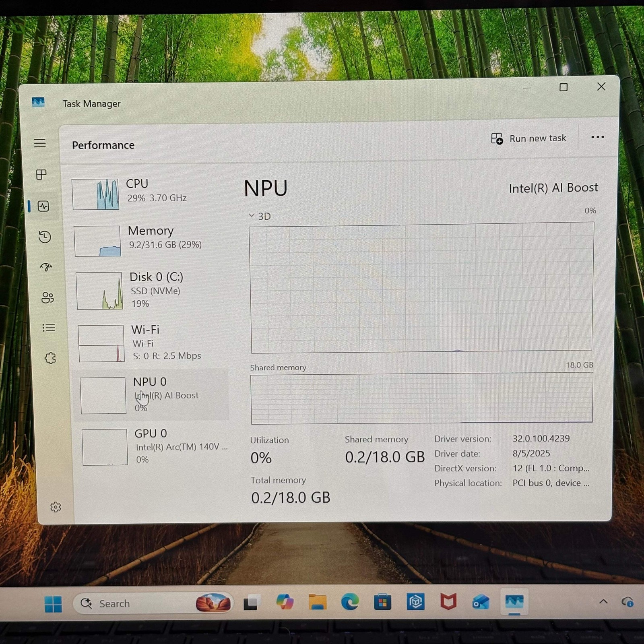Screen dimensions: 644x644
Task: Click the Run new task button
Action: coord(528,138)
